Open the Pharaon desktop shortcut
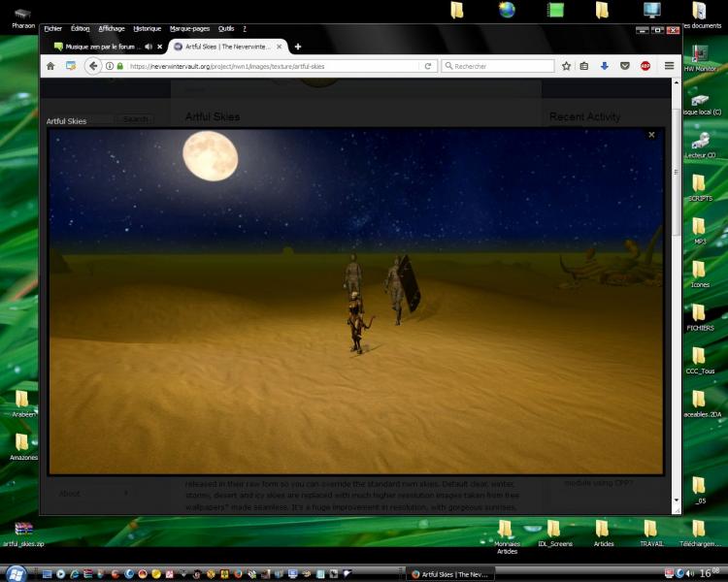The width and height of the screenshot is (728, 582). pos(22,18)
